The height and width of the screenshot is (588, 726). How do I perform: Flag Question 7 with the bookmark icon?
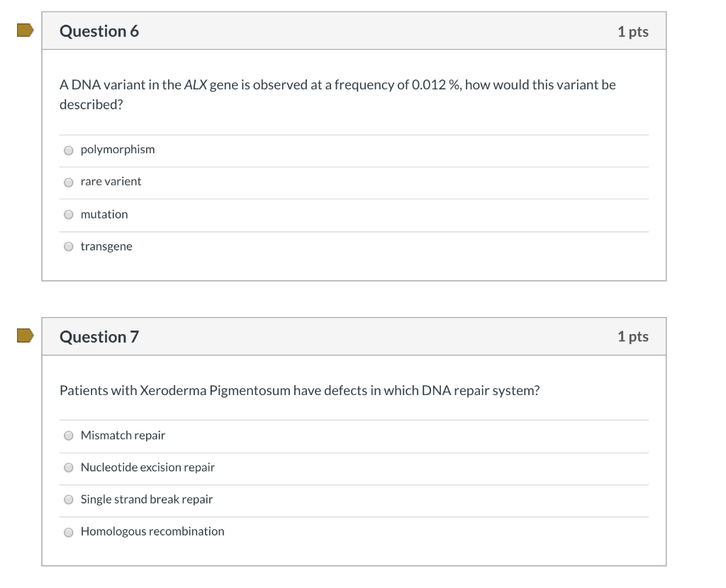tap(26, 335)
